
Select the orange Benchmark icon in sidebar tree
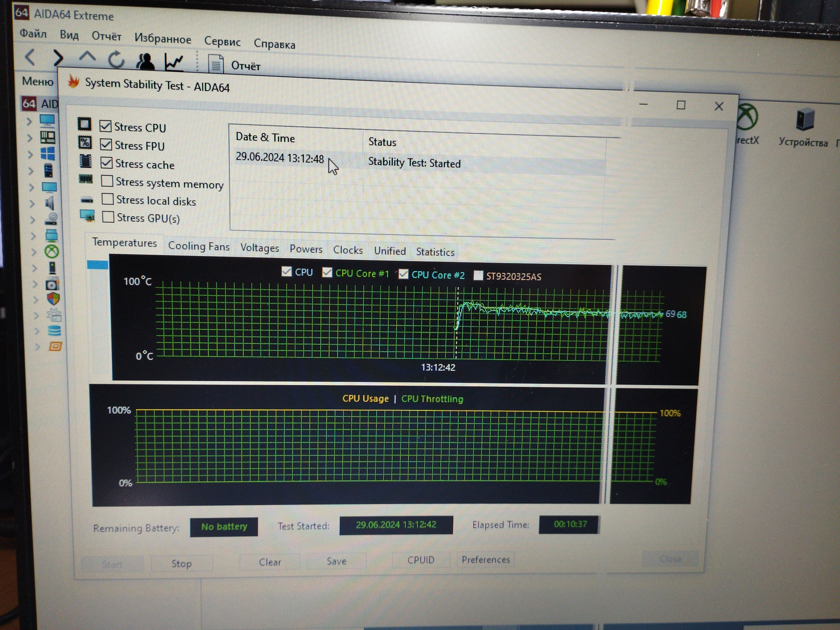(x=55, y=346)
